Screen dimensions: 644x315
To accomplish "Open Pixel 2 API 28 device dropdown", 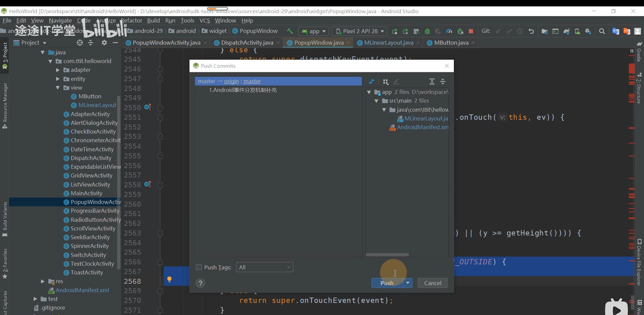I will click(360, 31).
